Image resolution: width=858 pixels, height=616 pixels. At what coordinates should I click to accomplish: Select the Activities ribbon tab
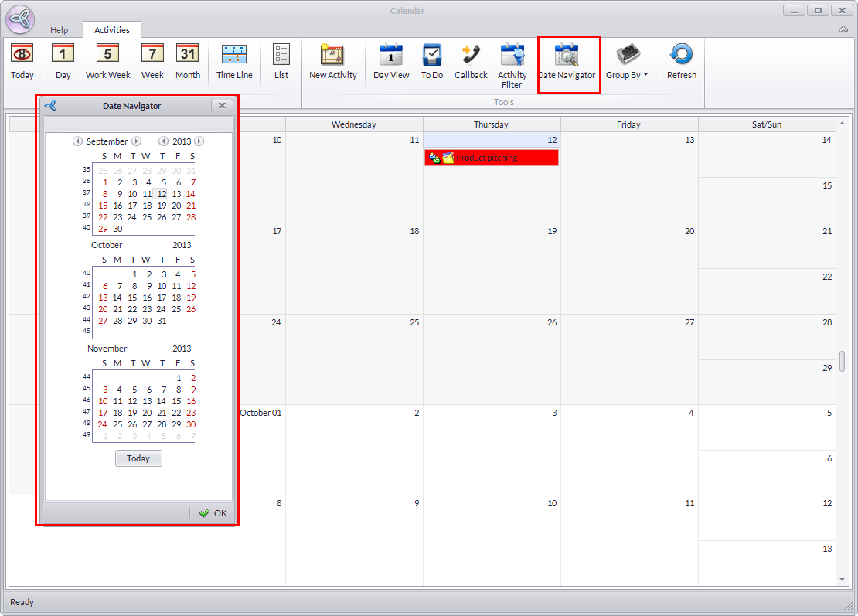click(111, 30)
